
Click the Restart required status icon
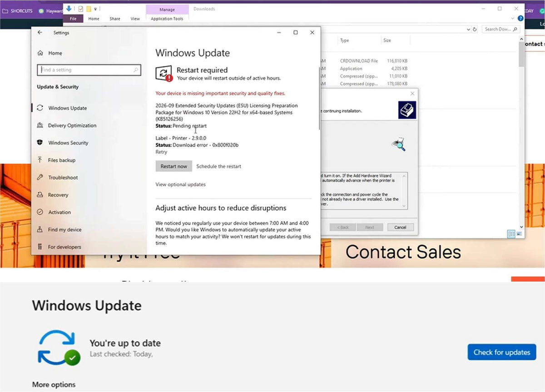click(164, 73)
